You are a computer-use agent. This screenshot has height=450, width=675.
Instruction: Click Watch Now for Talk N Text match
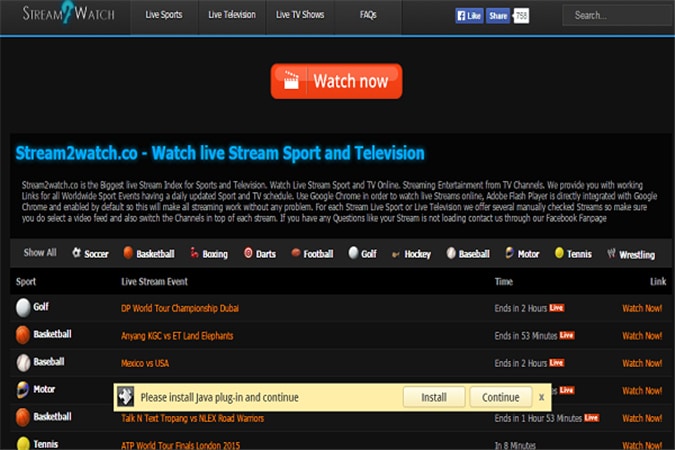642,418
